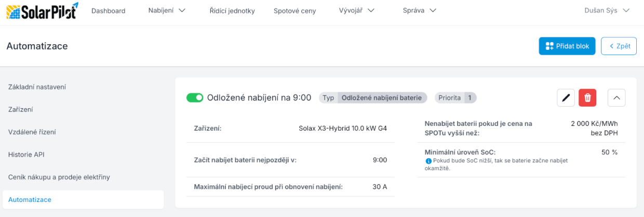Open the Správa dropdown menu
The image size is (644, 217).
pyautogui.click(x=419, y=10)
